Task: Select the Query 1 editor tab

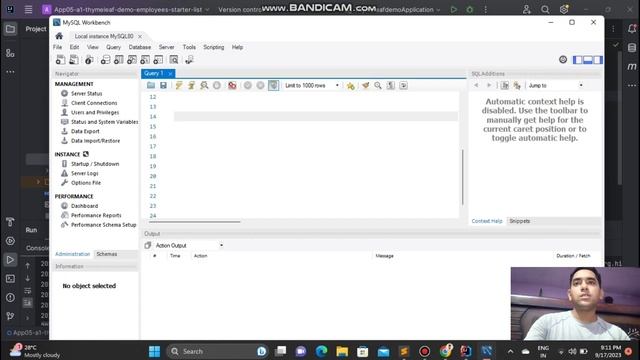Action: tap(153, 73)
